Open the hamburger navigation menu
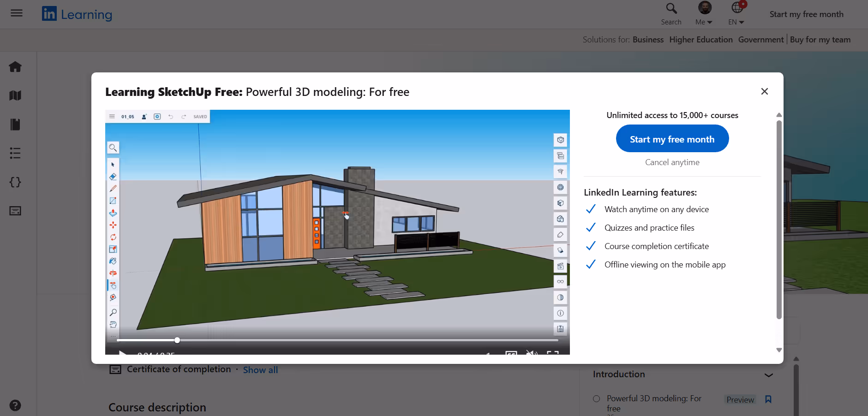This screenshot has width=868, height=416. pos(17,13)
